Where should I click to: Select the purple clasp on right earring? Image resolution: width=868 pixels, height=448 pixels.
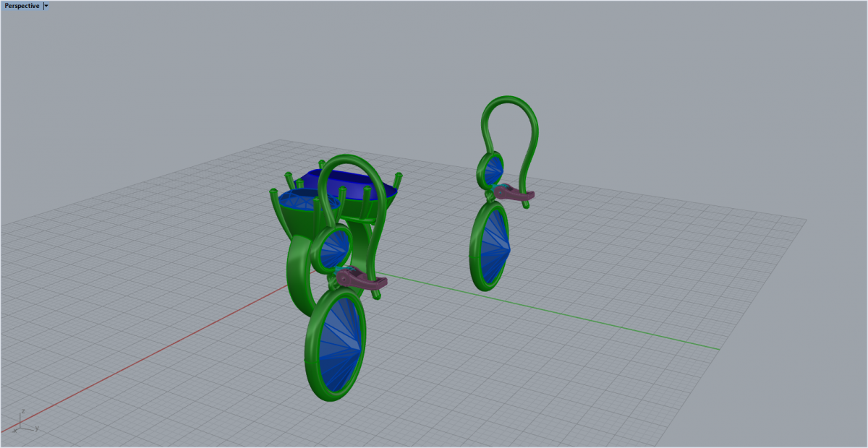516,192
